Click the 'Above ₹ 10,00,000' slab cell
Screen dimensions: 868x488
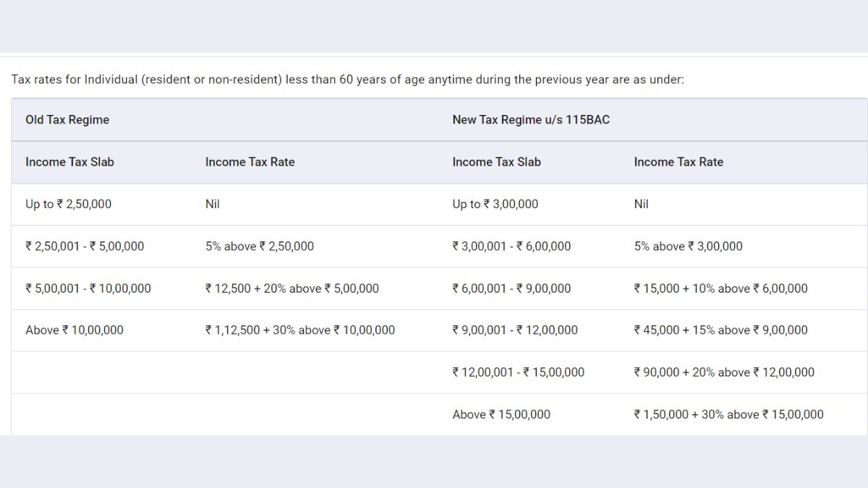click(75, 330)
